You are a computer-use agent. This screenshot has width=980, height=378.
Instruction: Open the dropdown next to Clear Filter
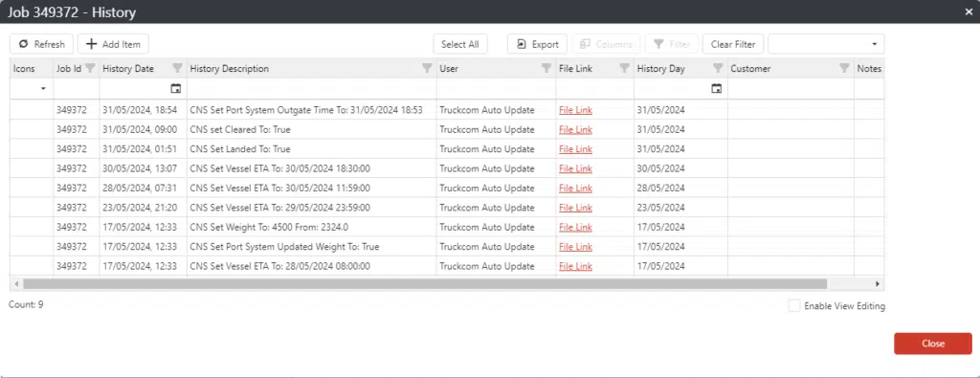click(826, 44)
